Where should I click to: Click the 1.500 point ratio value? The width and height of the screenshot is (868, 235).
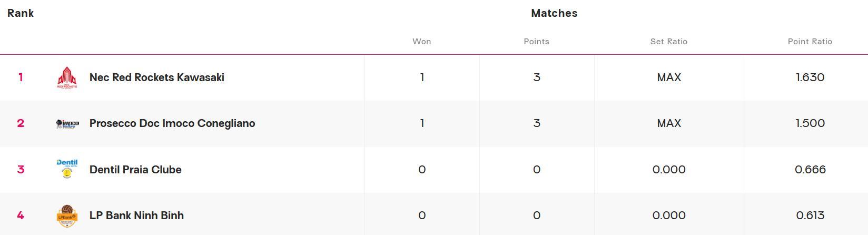coord(810,123)
